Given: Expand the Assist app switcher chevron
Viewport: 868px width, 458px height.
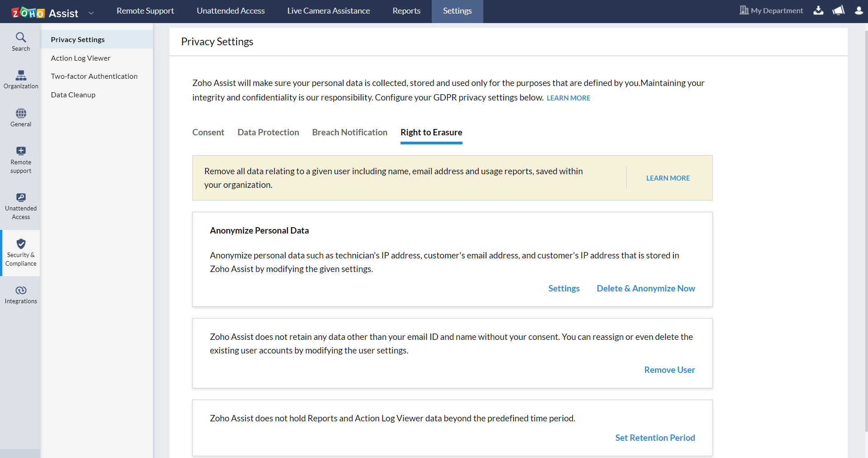Looking at the screenshot, I should tap(91, 13).
